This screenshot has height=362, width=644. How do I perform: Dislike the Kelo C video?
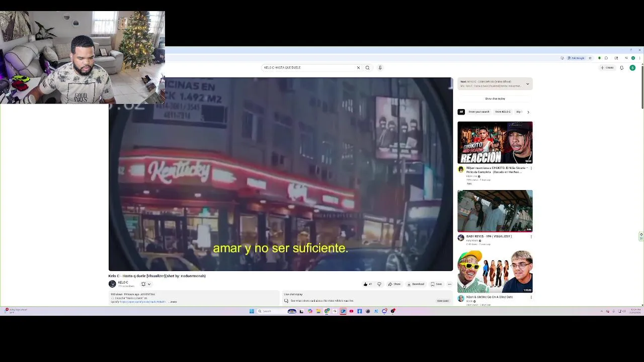click(x=379, y=284)
